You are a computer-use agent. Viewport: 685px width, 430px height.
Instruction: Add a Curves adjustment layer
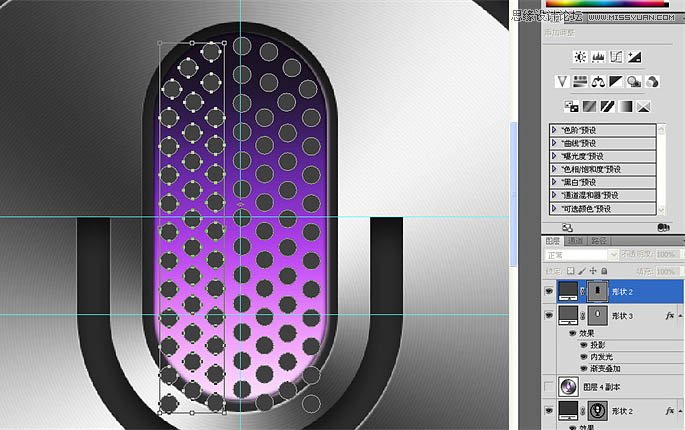616,57
